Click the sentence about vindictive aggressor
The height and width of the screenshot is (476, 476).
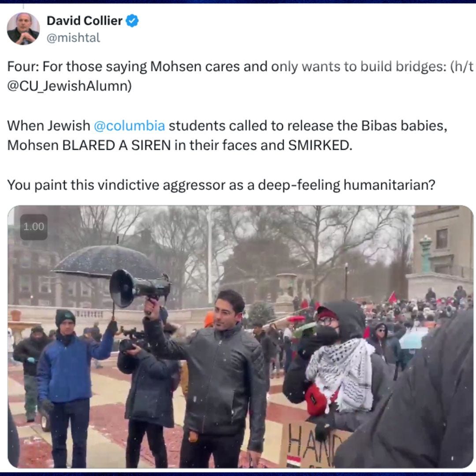pyautogui.click(x=221, y=185)
